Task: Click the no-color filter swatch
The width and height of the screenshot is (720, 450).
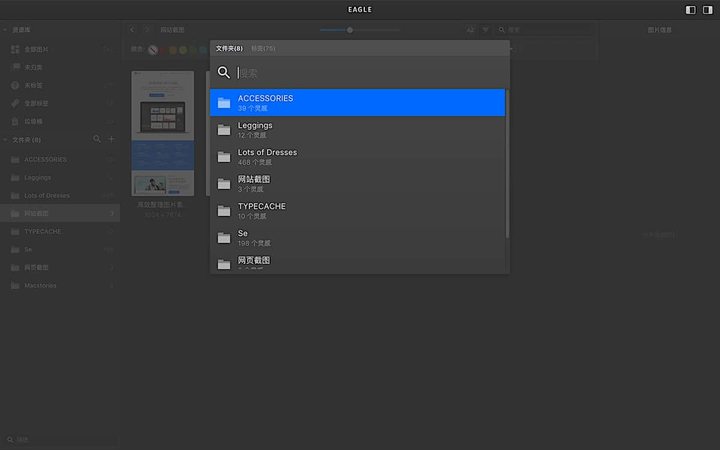Action: point(153,49)
